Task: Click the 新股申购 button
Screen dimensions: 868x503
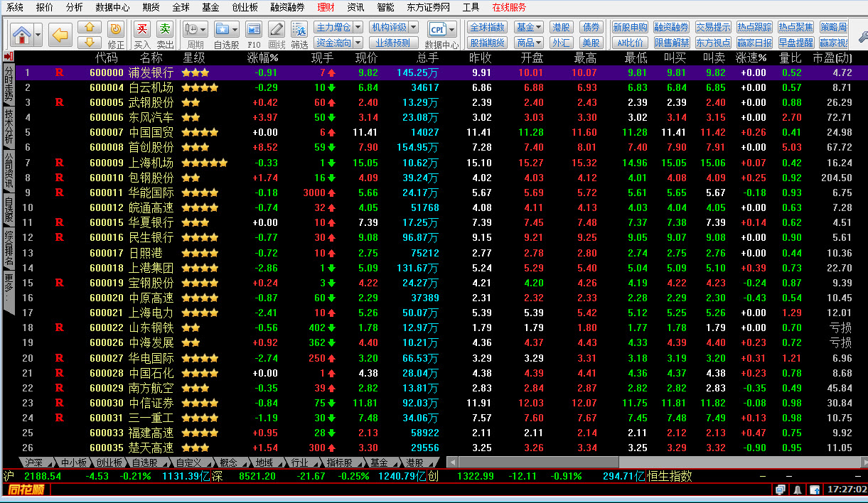Action: pyautogui.click(x=630, y=27)
